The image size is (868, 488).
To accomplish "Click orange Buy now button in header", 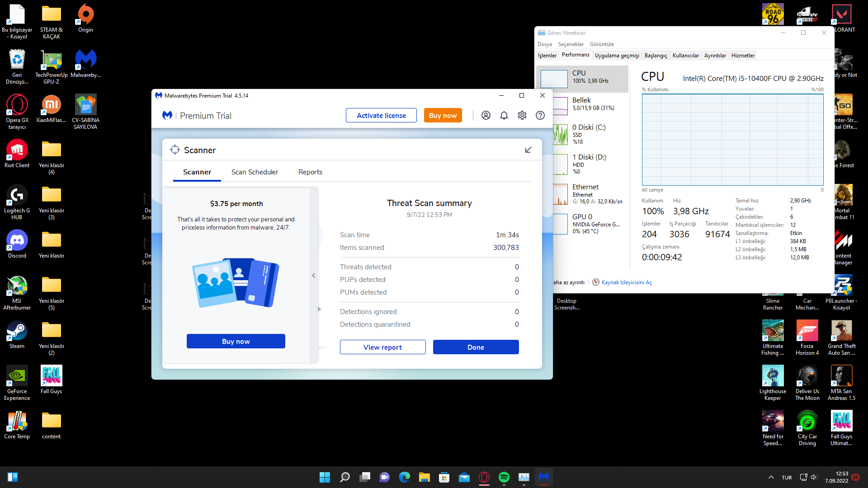I will pos(443,115).
